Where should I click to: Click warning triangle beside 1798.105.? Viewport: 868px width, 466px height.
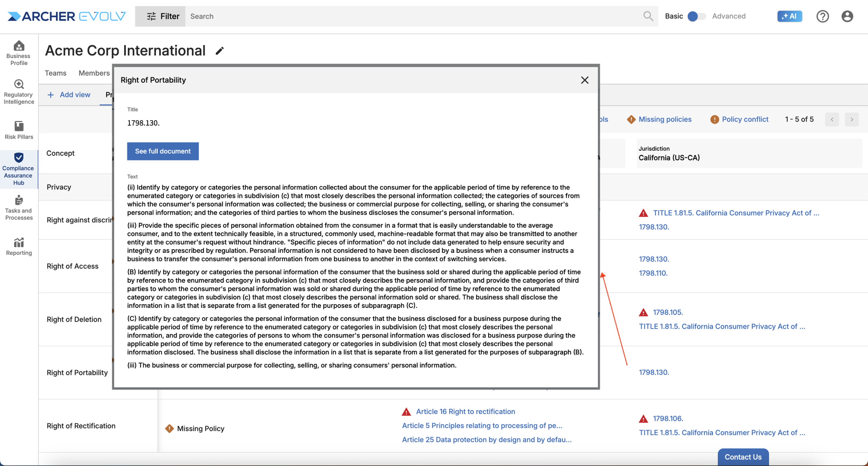[643, 312]
